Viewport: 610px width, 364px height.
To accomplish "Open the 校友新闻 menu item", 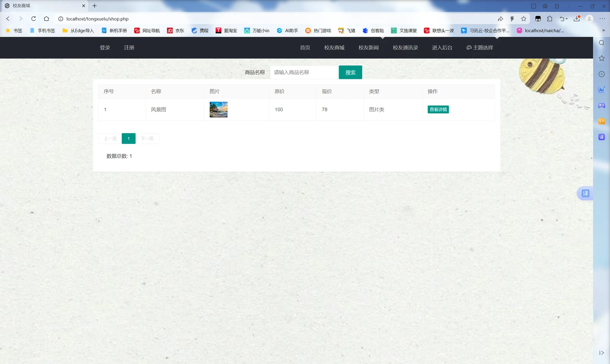I will click(x=369, y=48).
